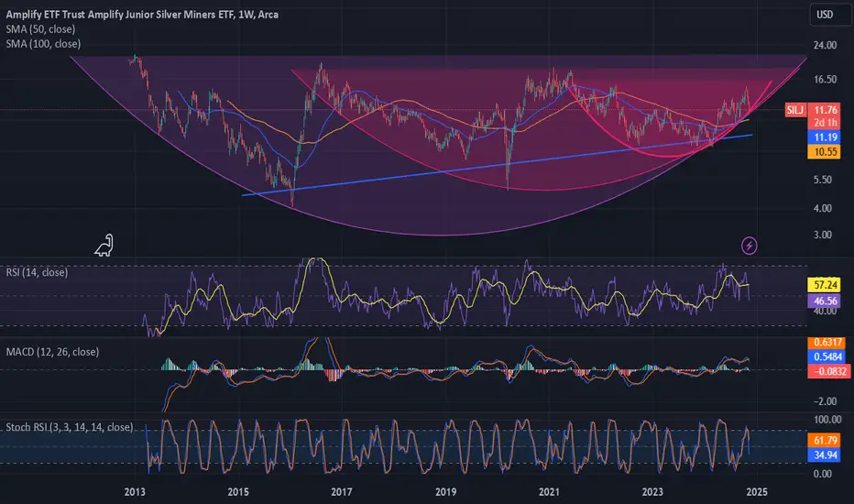Click the -0.0832 histogram value label
The image size is (854, 504).
point(829,372)
